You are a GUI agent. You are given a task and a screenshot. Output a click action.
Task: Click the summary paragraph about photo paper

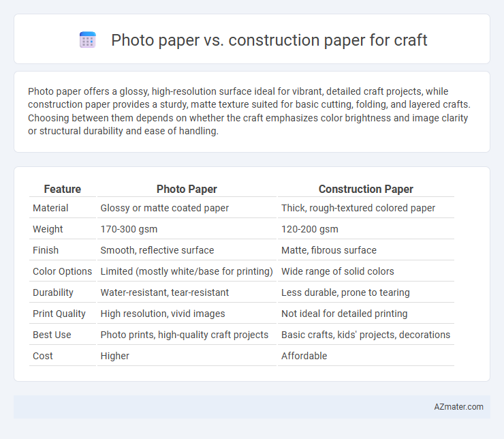(249, 111)
